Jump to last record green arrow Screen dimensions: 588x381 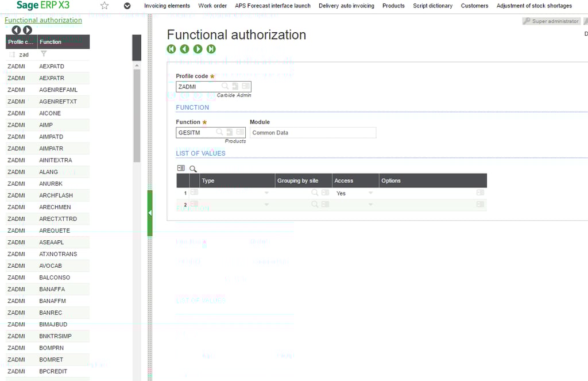click(x=211, y=49)
